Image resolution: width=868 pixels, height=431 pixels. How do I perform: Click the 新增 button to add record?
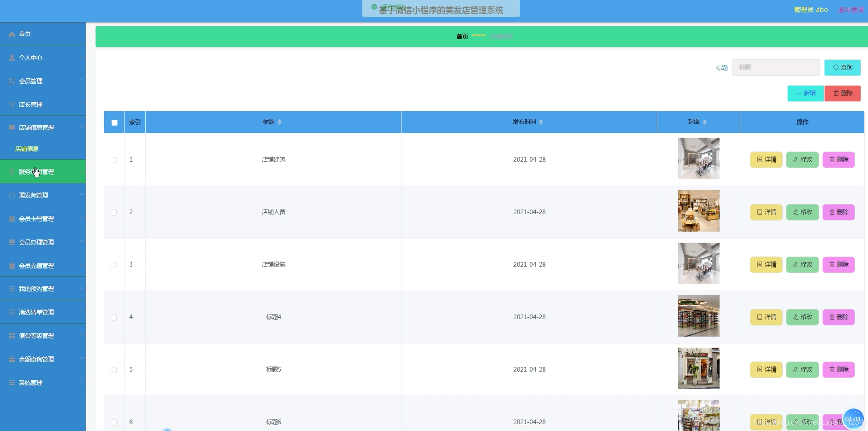pos(805,93)
